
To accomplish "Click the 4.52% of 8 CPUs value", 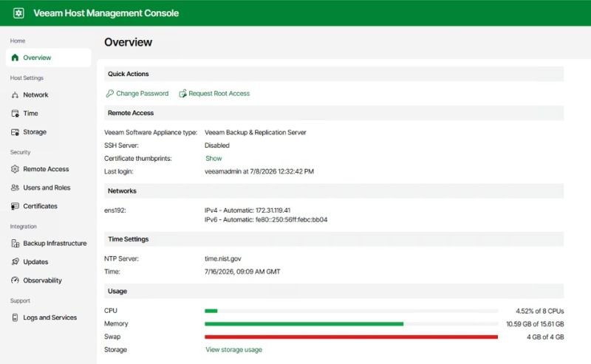I will coord(540,312).
